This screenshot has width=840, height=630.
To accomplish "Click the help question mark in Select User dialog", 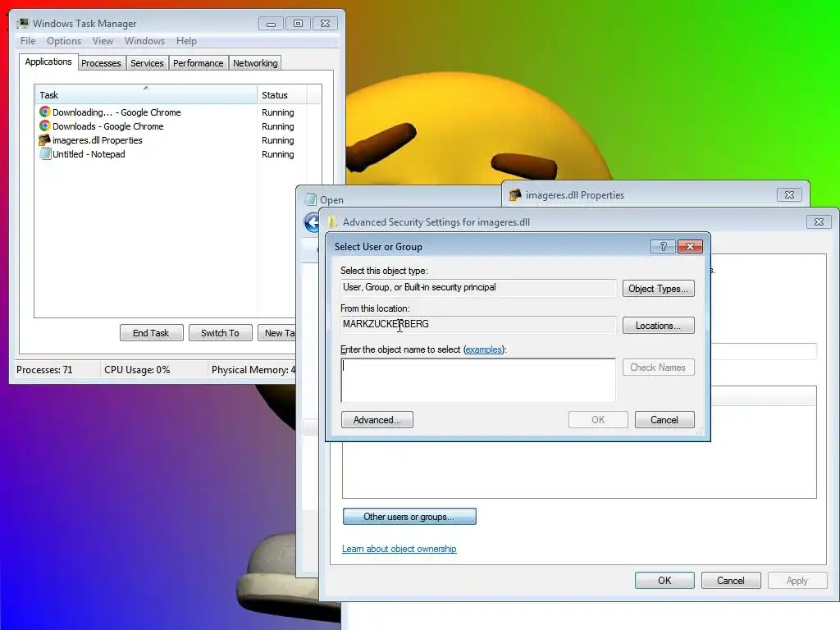I will [663, 246].
